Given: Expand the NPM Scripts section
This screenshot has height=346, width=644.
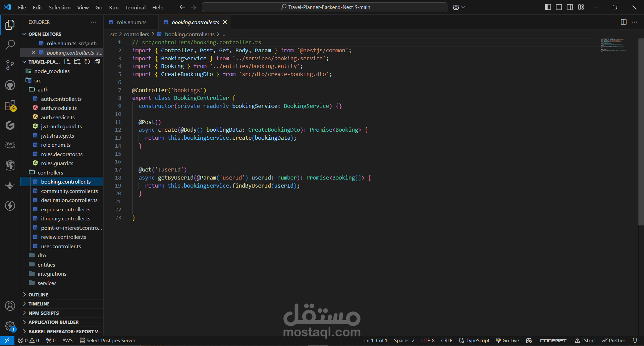Looking at the screenshot, I should 62,313.
